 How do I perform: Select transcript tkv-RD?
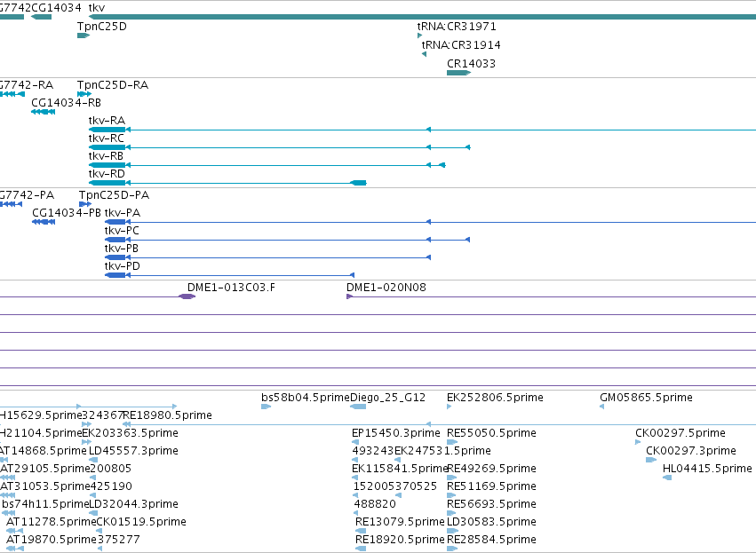tap(107, 174)
